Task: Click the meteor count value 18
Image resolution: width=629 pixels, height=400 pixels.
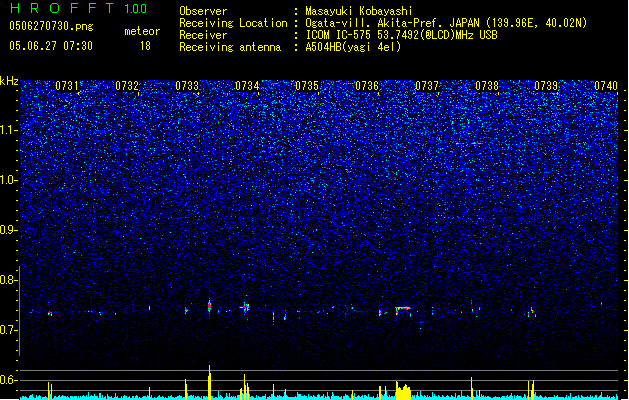Action: point(145,46)
